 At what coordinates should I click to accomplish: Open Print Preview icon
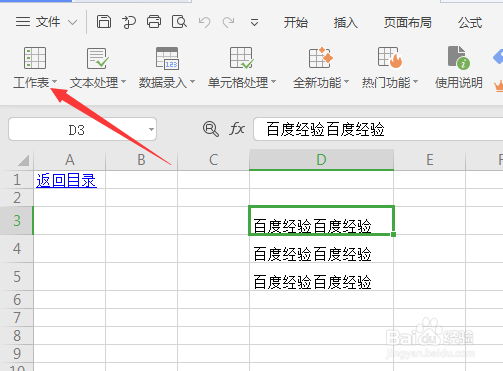[179, 22]
